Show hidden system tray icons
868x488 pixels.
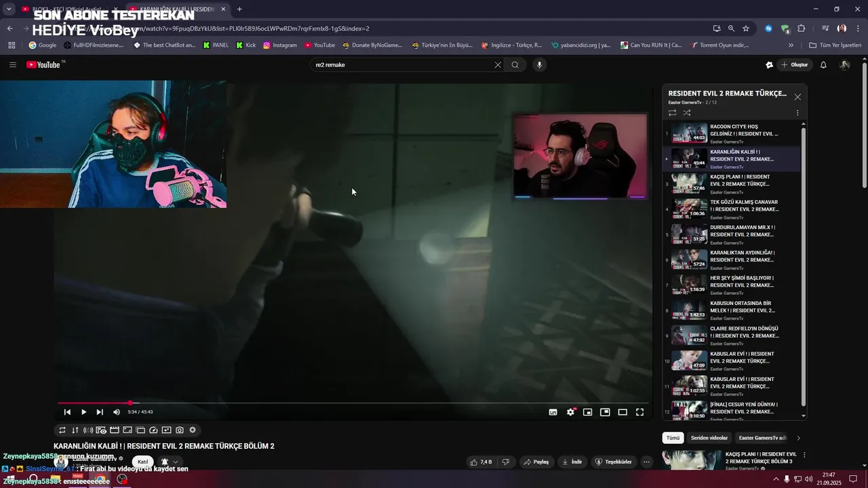(775, 479)
